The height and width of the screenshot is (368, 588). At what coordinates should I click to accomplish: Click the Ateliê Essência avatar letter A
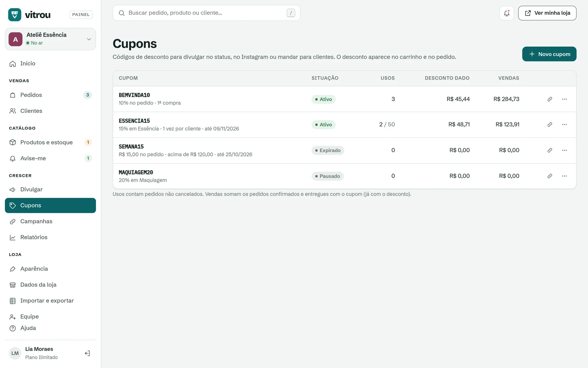point(15,39)
